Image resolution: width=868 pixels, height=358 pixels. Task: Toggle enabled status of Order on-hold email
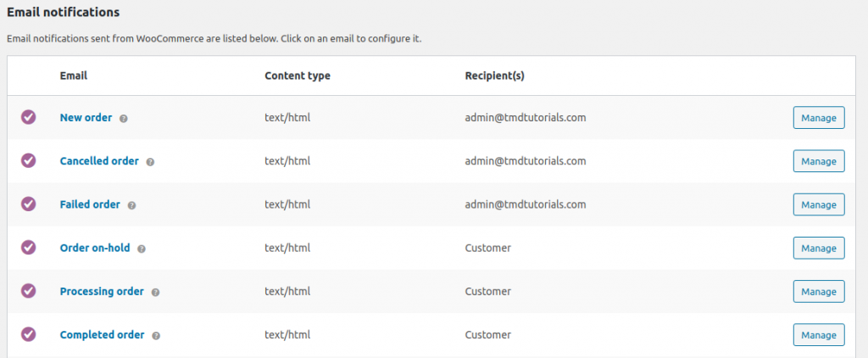(28, 247)
